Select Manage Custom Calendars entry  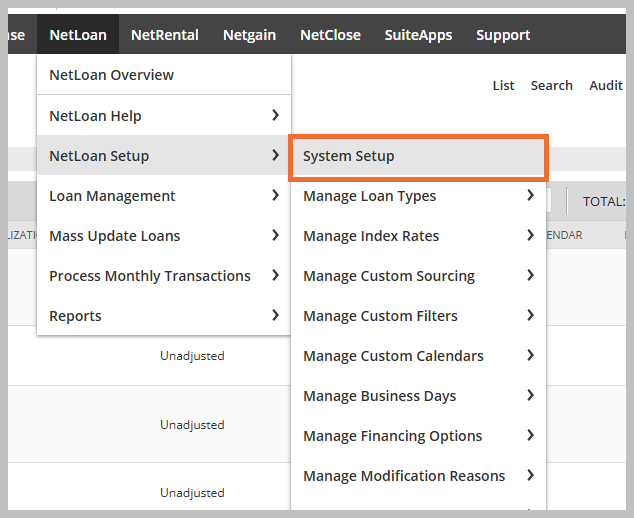[418, 356]
